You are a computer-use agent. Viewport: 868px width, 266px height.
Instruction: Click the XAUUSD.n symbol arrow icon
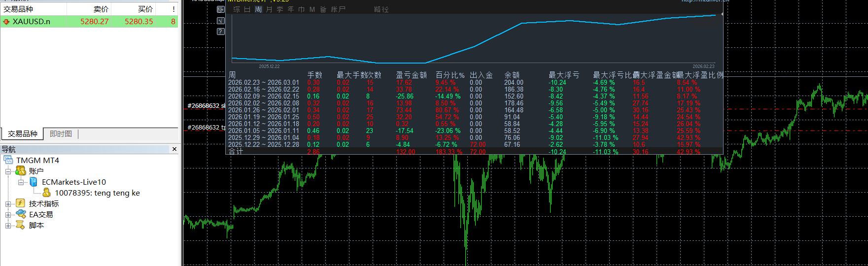pyautogui.click(x=6, y=22)
